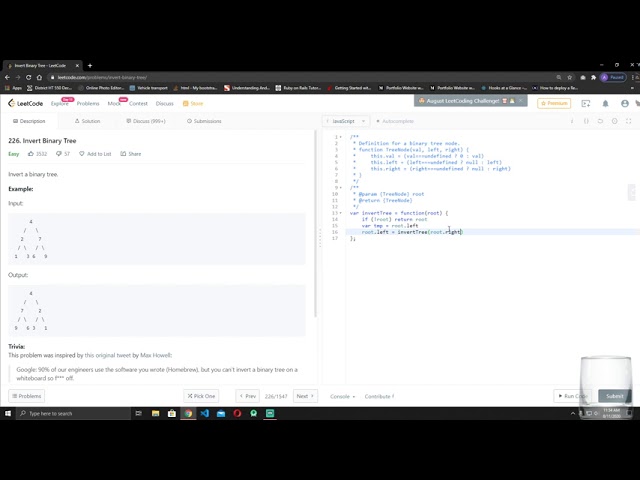Open Problems in top navigation
This screenshot has width=640, height=480.
click(88, 104)
